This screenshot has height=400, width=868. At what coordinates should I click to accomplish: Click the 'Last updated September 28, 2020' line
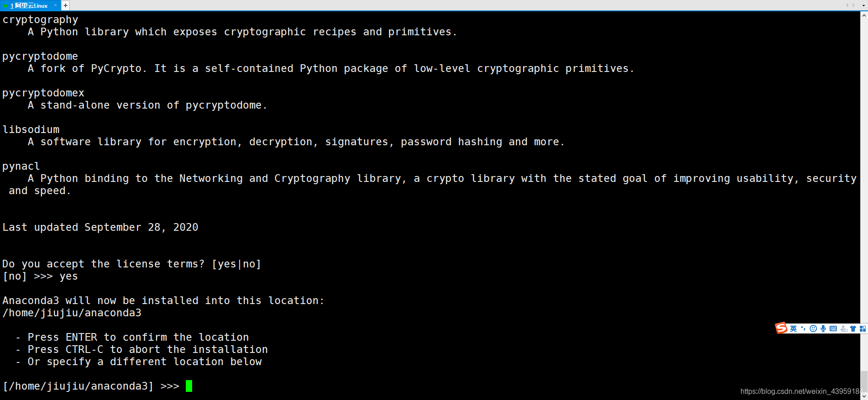(x=100, y=227)
